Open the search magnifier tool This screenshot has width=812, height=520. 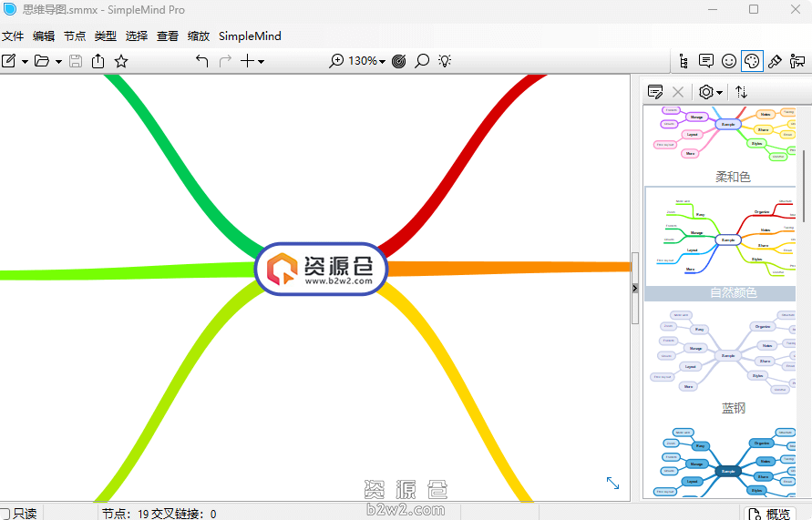[422, 61]
